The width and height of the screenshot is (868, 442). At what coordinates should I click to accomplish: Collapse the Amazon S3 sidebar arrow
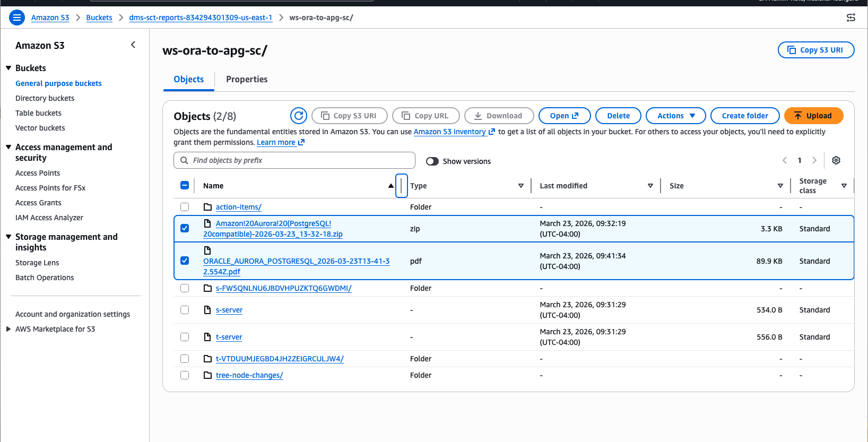pyautogui.click(x=133, y=45)
